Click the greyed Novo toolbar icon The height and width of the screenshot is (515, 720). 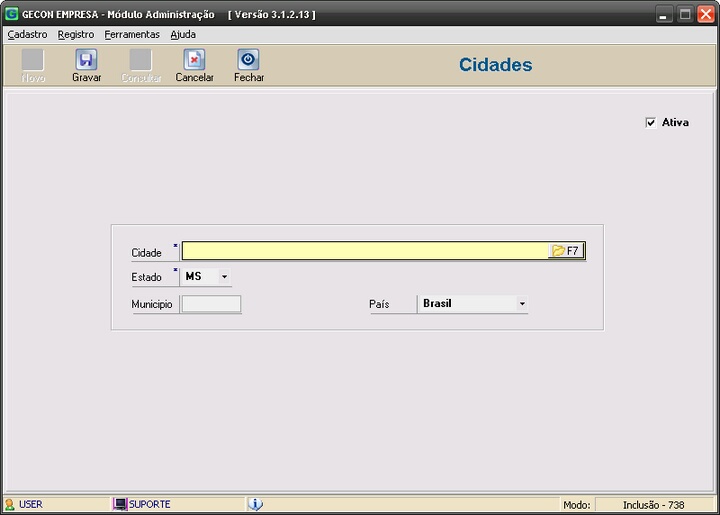(x=33, y=60)
